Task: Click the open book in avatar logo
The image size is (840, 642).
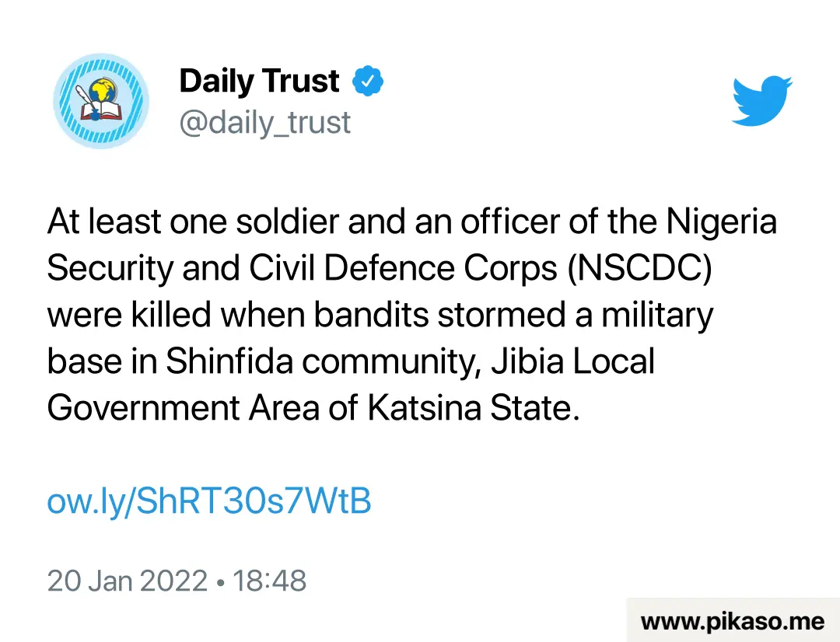Action: (x=102, y=111)
